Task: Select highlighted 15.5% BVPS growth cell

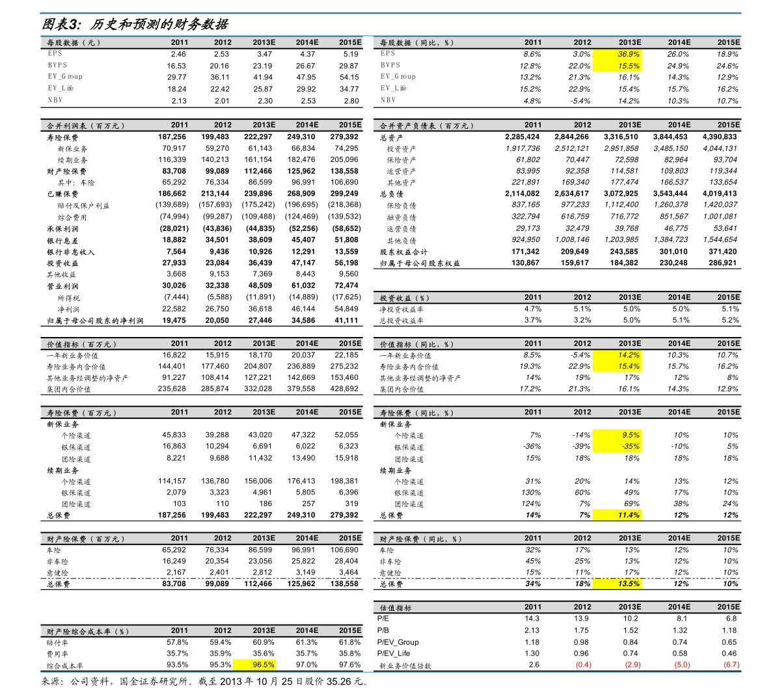Action: 618,66
